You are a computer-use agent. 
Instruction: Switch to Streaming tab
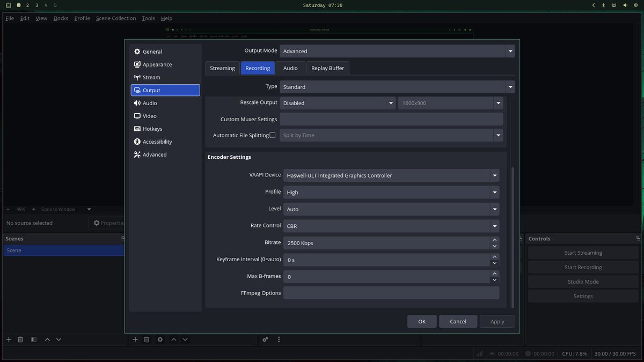point(222,68)
